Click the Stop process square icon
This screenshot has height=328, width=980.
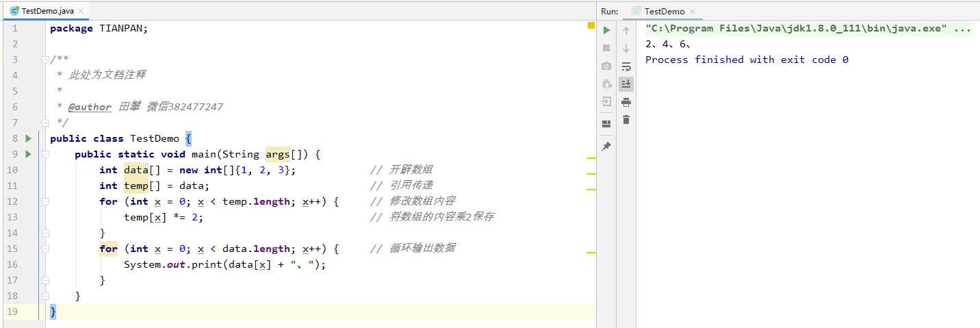606,48
